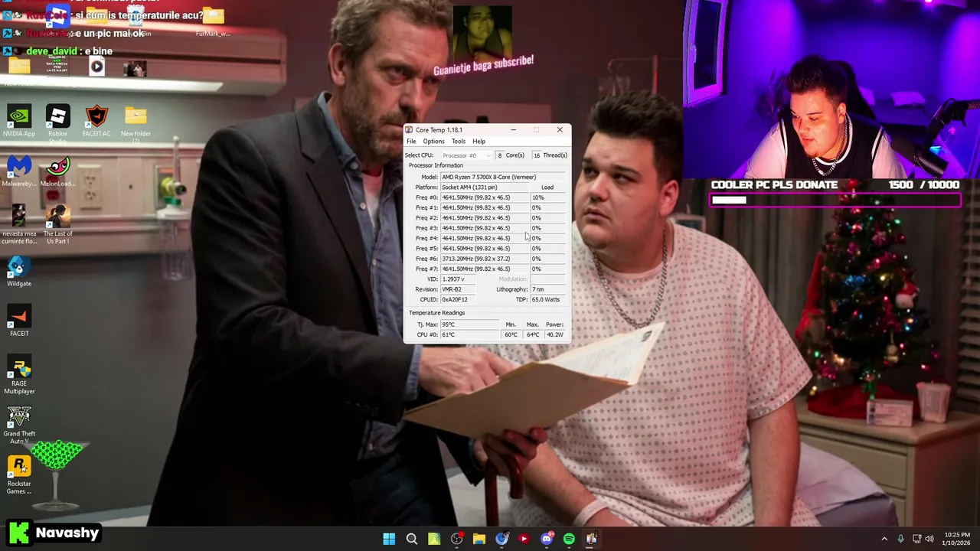This screenshot has width=980, height=551.
Task: Open the New folder (2) desktop folder
Action: 136,122
